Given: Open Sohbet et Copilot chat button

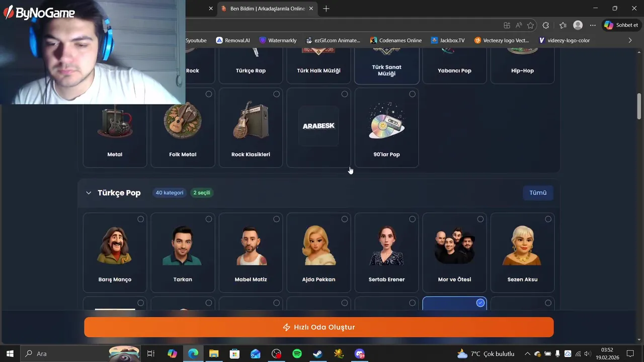Looking at the screenshot, I should 621,25.
